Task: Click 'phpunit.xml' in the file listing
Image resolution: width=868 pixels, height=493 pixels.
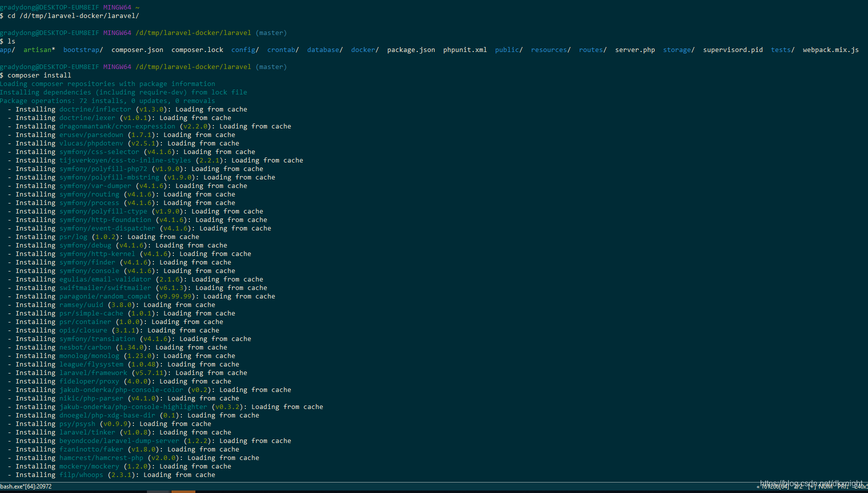Action: (x=465, y=50)
